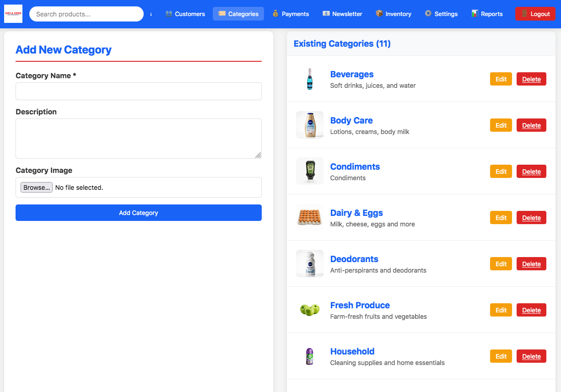Screen dimensions: 561x392
Task: Submit the form with Add Category
Action: pos(139,213)
